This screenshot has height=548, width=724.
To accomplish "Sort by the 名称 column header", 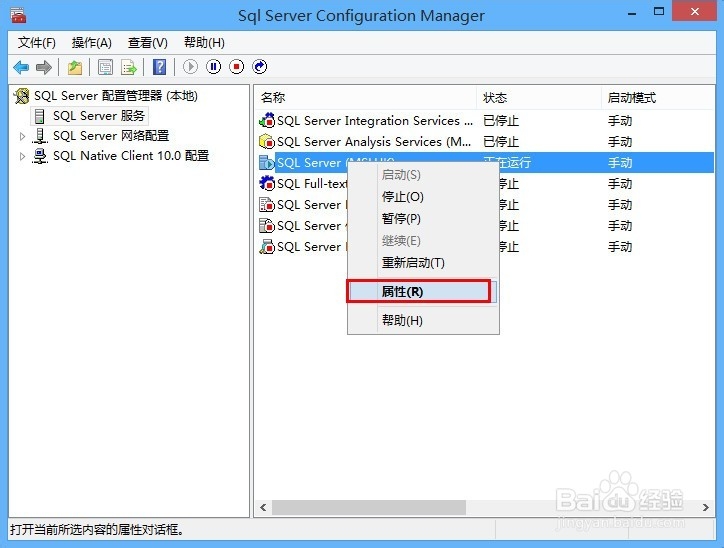I will 365,98.
